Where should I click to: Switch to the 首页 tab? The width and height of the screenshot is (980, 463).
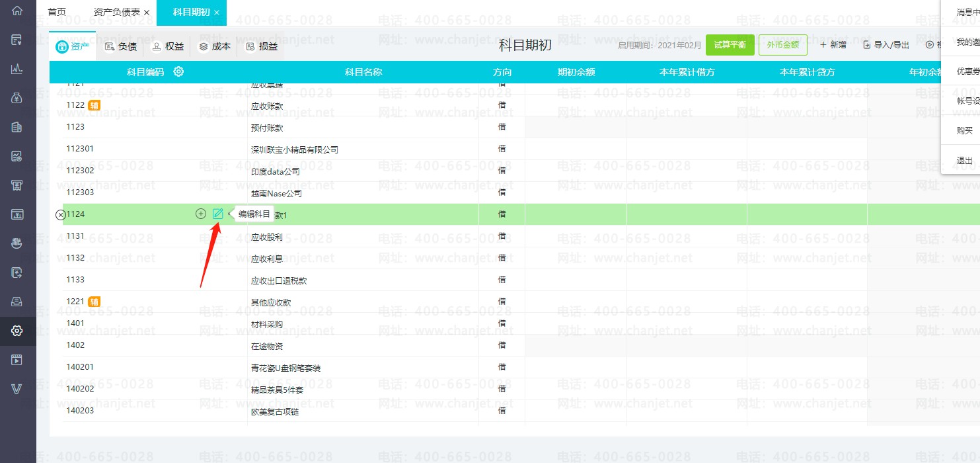coord(57,12)
